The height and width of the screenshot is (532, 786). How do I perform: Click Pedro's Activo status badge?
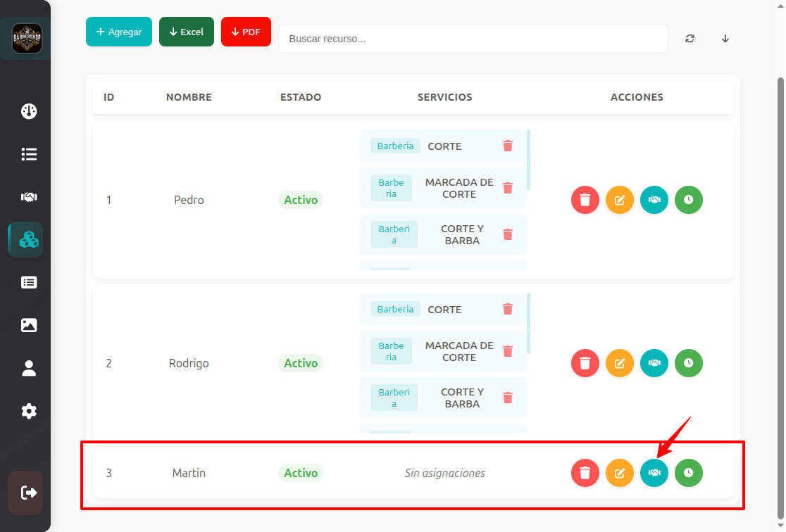(301, 200)
